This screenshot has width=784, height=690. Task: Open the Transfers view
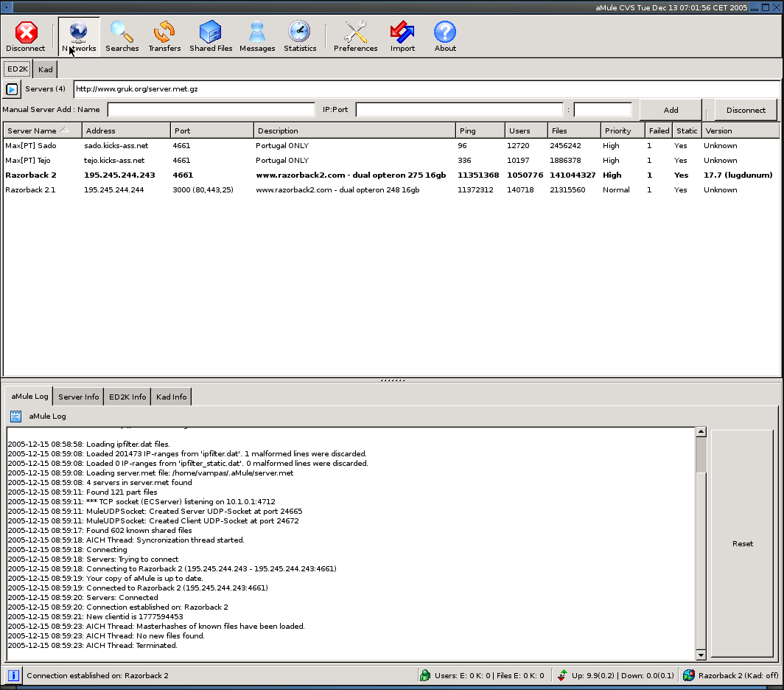(164, 37)
